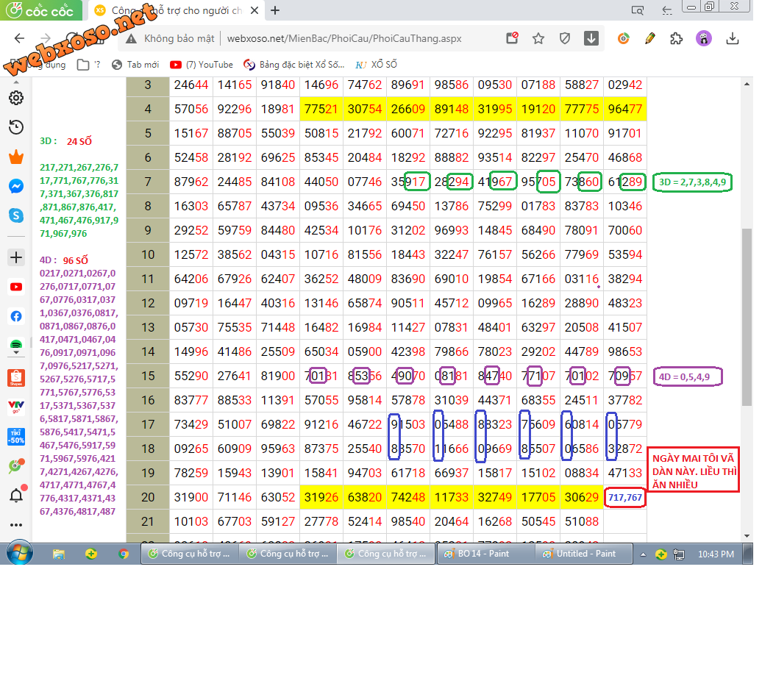Click the sidebar settings gear icon

[15, 99]
